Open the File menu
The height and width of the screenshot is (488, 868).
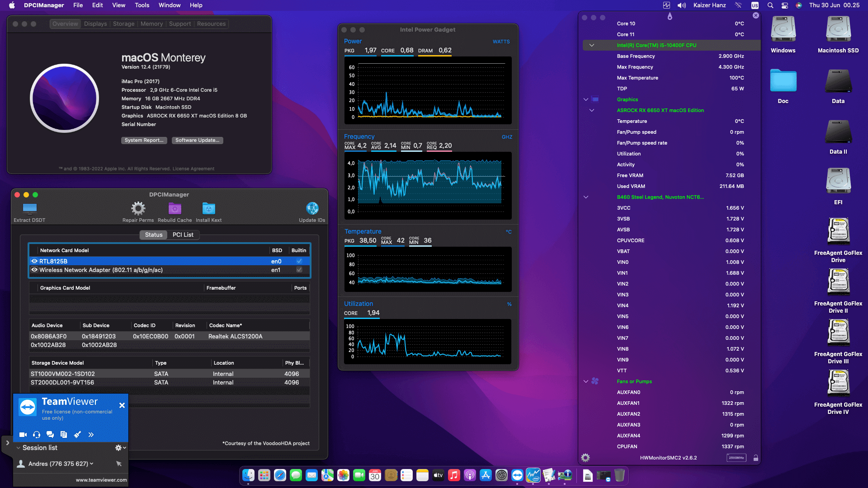point(78,5)
